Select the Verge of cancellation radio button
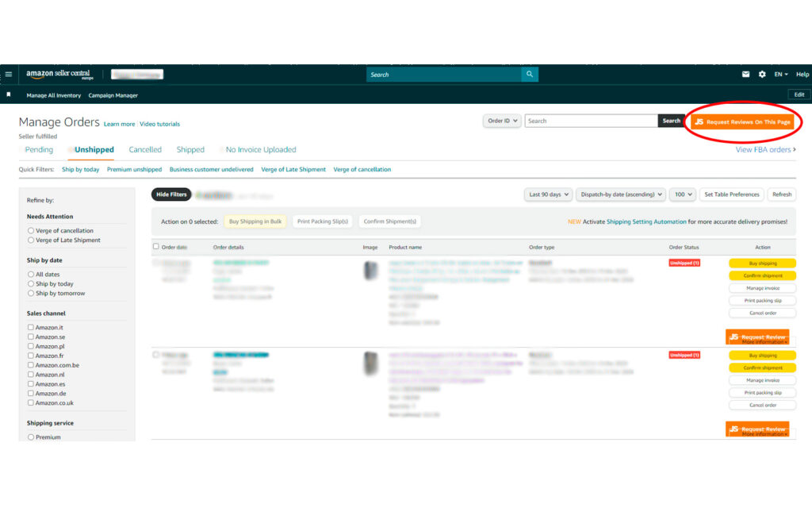 pos(31,231)
